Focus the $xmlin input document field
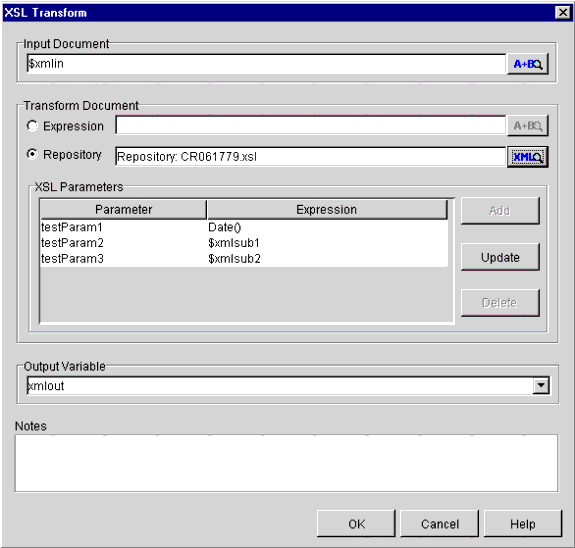 267,64
